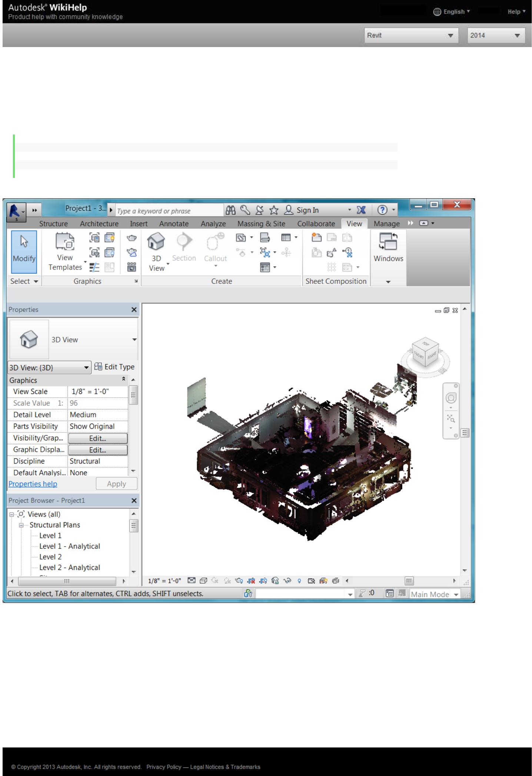Click the binoculars search icon
The image size is (532, 776).
point(230,210)
